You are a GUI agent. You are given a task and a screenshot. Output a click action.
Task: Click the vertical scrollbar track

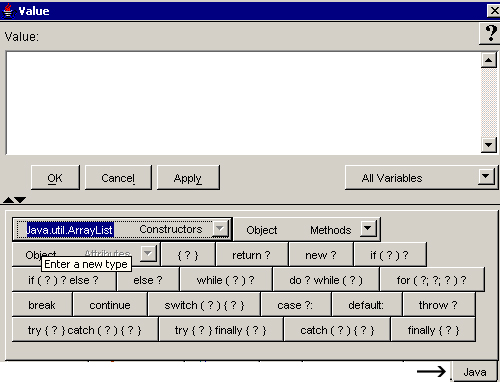(489, 102)
